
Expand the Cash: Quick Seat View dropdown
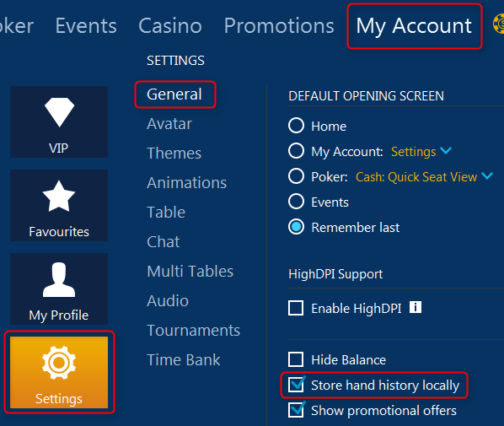click(424, 176)
